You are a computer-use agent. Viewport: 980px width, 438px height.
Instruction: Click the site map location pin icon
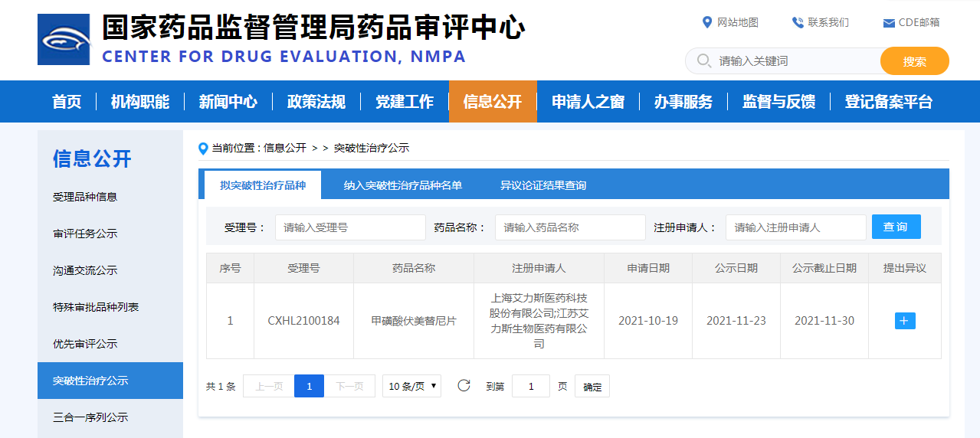coord(707,22)
